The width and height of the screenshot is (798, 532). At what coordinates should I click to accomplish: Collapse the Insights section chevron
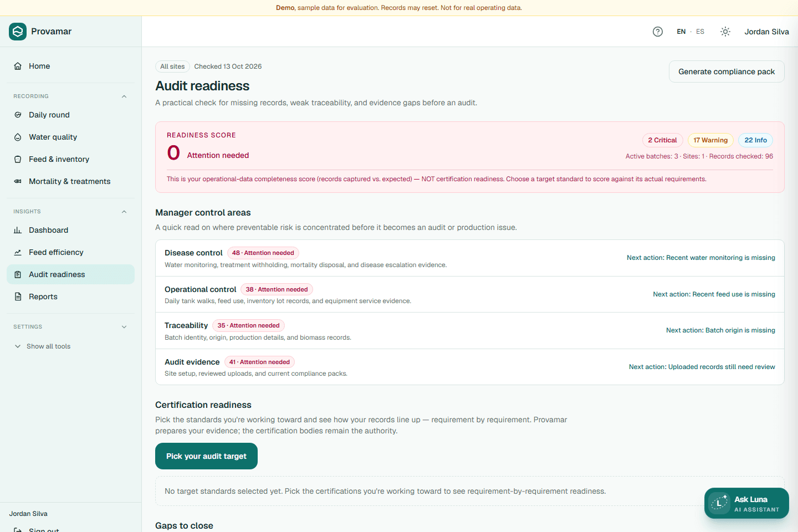(x=124, y=212)
